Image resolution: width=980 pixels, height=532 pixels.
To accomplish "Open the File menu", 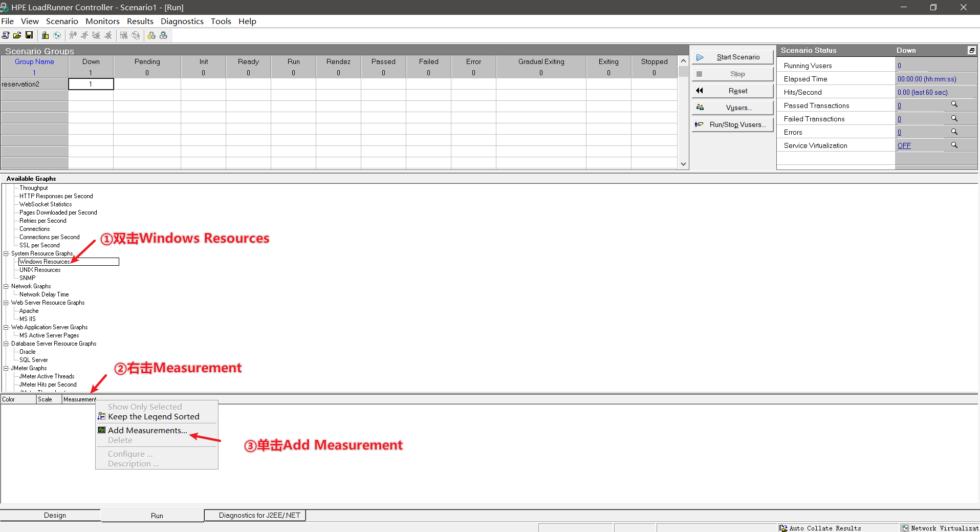I will point(8,21).
